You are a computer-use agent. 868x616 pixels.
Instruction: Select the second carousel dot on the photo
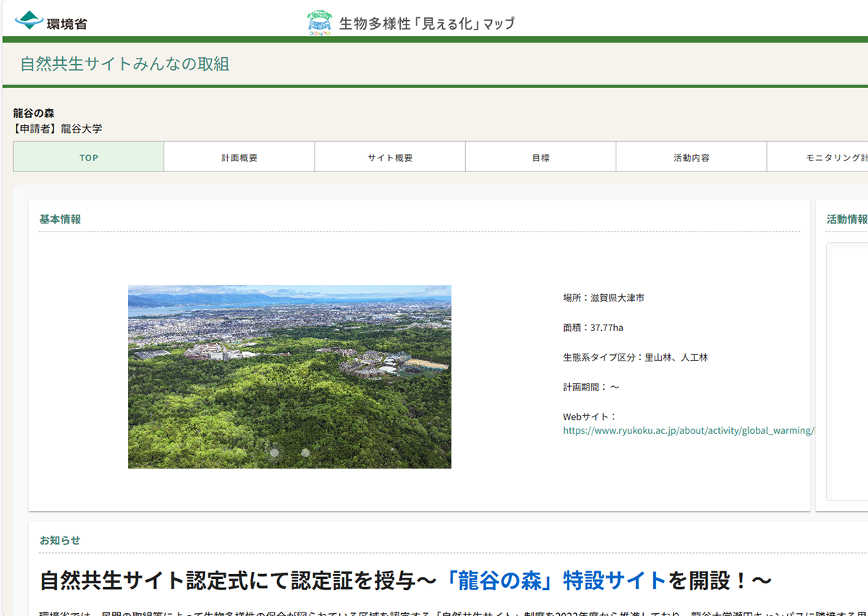coord(305,452)
